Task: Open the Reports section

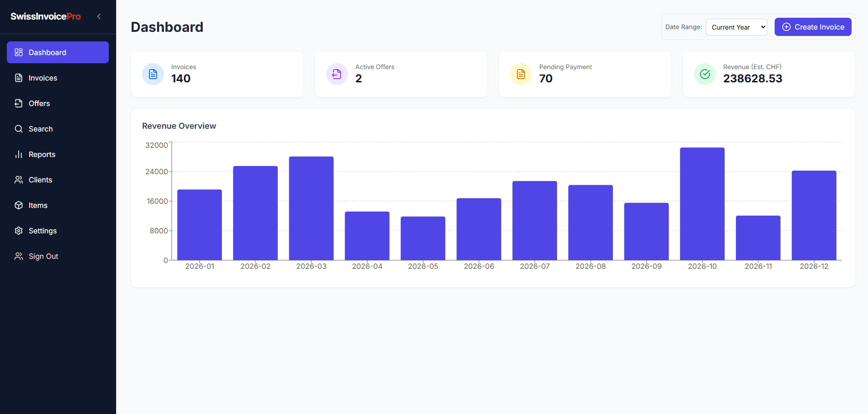Action: [x=58, y=154]
